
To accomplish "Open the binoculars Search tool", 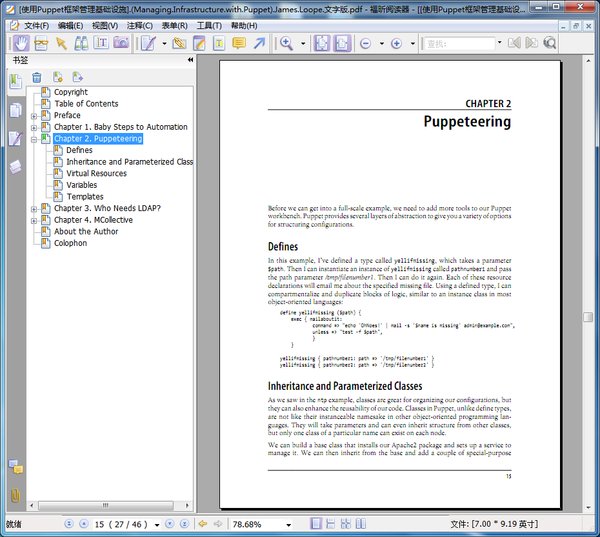I will pos(81,43).
